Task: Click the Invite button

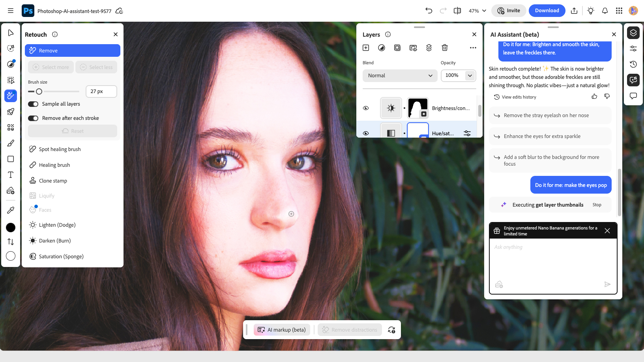Action: point(508,11)
